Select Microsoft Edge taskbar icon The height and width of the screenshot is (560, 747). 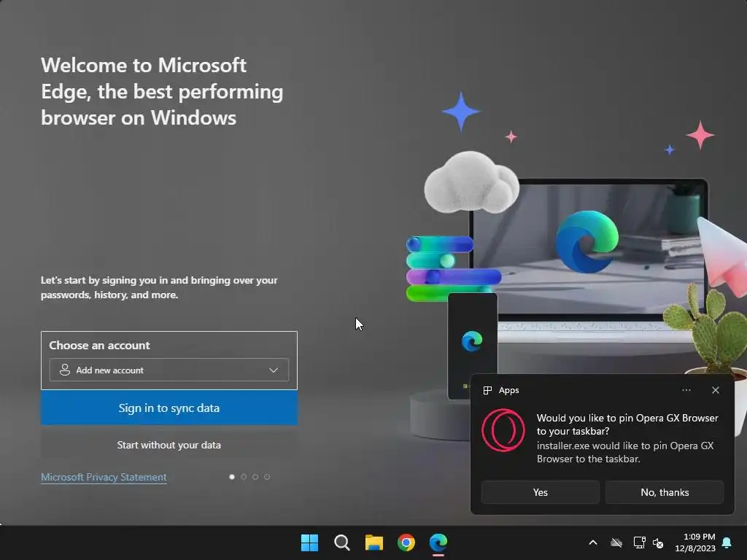tap(438, 542)
